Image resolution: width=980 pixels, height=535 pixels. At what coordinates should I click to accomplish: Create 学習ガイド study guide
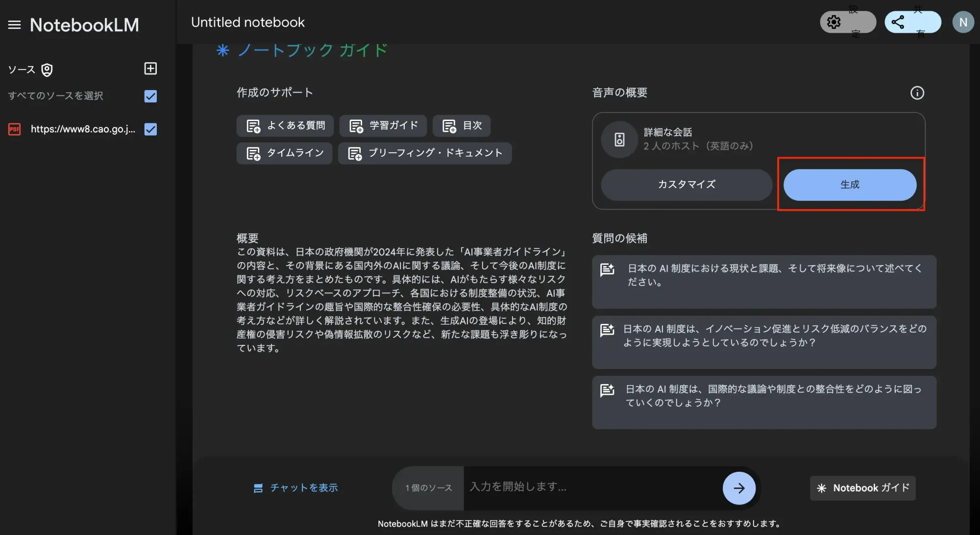pyautogui.click(x=383, y=126)
